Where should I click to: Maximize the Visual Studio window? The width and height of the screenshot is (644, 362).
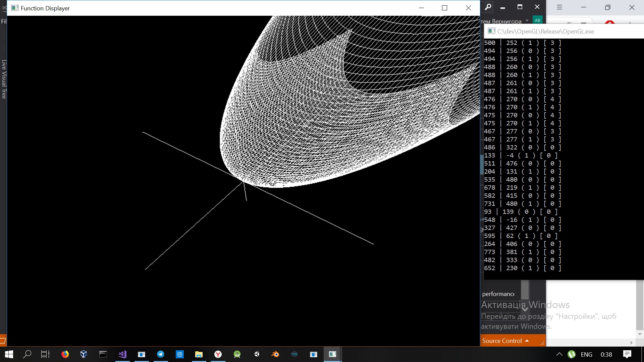pos(520,7)
